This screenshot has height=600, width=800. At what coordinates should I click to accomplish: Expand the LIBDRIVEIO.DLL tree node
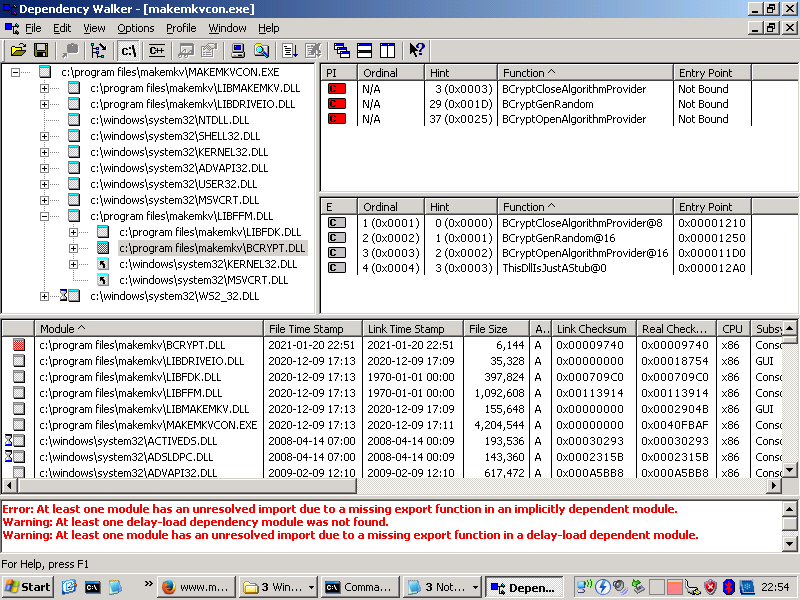(44, 104)
